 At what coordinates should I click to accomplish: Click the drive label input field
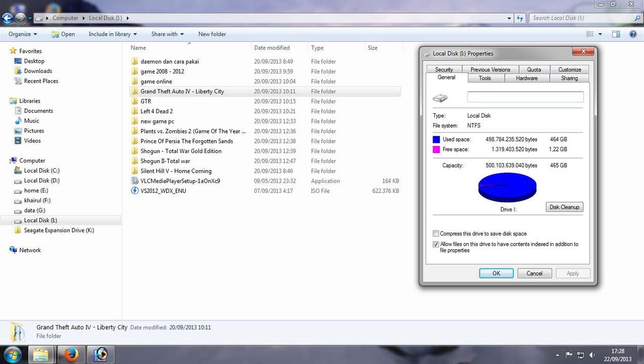pyautogui.click(x=525, y=97)
